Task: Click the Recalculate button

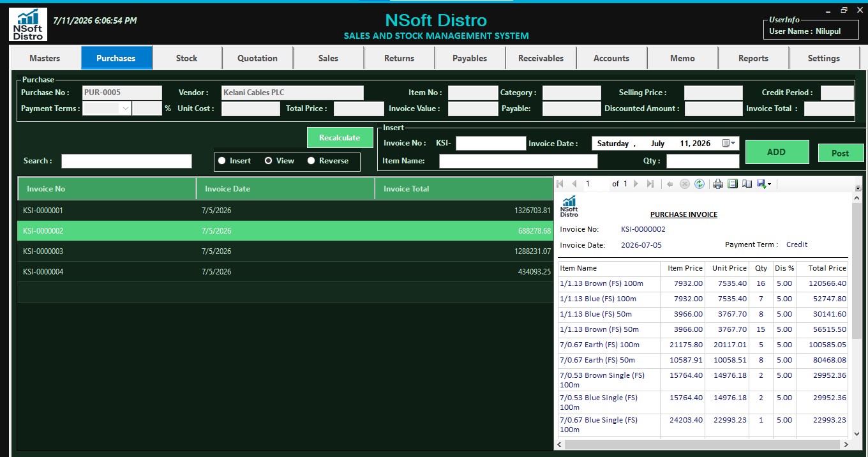Action: tap(340, 138)
